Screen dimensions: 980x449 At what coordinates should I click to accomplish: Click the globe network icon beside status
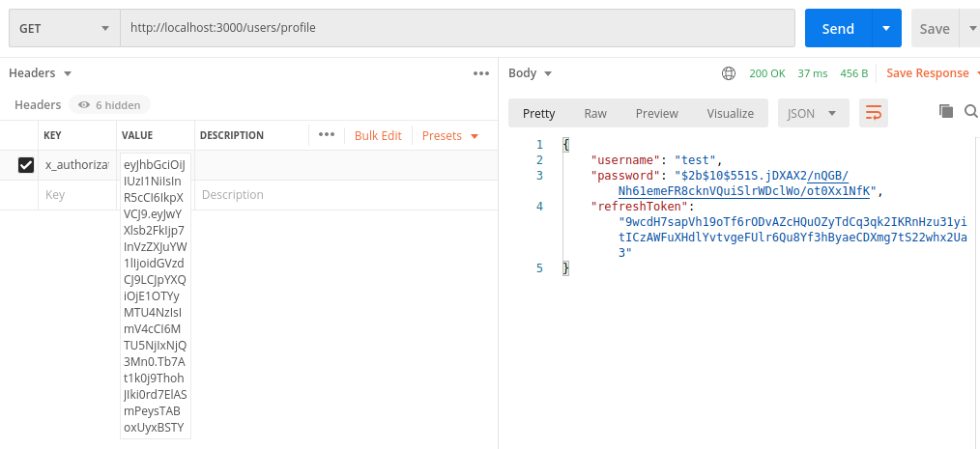point(729,73)
